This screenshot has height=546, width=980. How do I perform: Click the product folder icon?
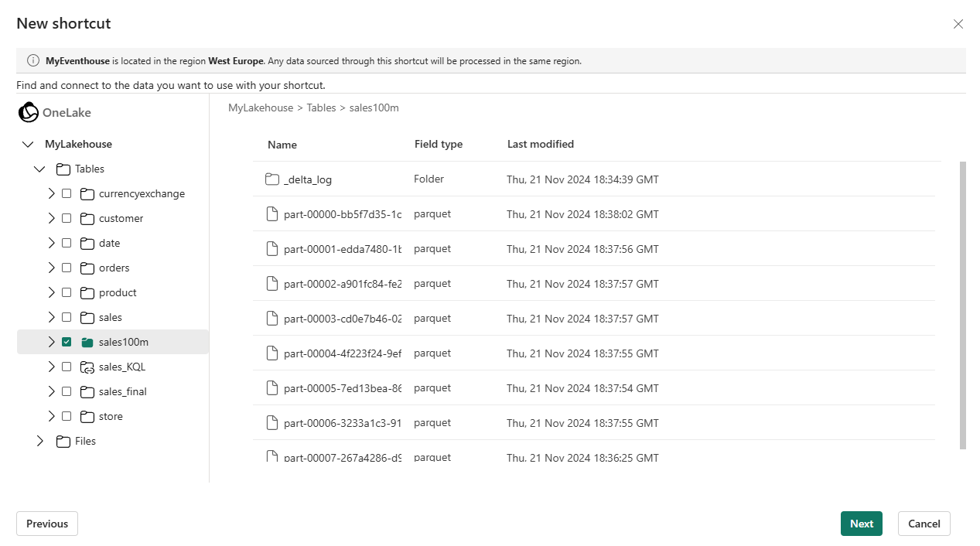87,292
